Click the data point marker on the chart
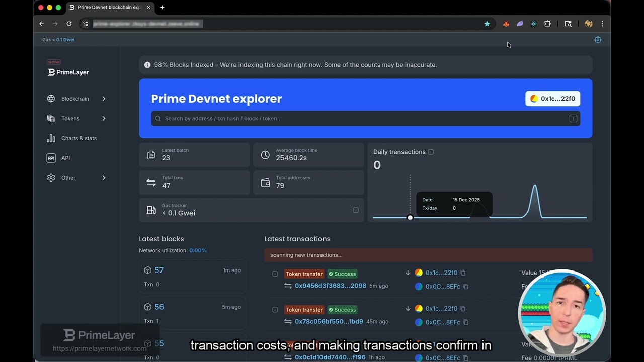This screenshot has height=362, width=644. pyautogui.click(x=410, y=217)
